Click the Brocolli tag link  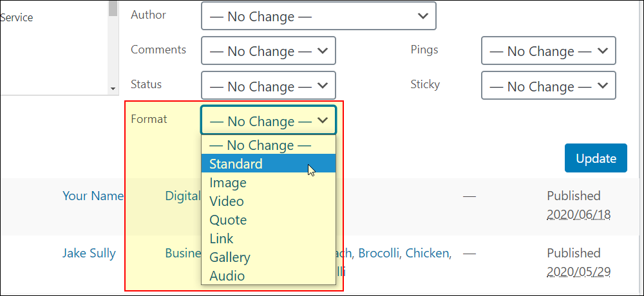pos(379,254)
